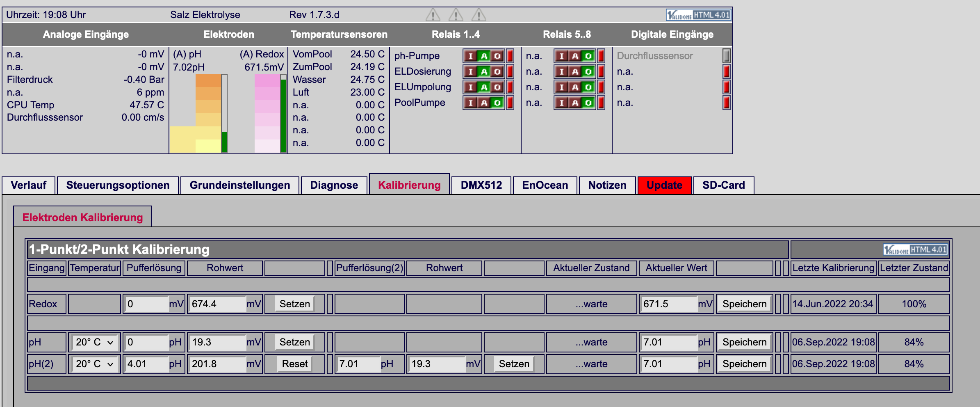Click the 100% Letzter Zustand value
980x407 pixels.
(x=914, y=304)
